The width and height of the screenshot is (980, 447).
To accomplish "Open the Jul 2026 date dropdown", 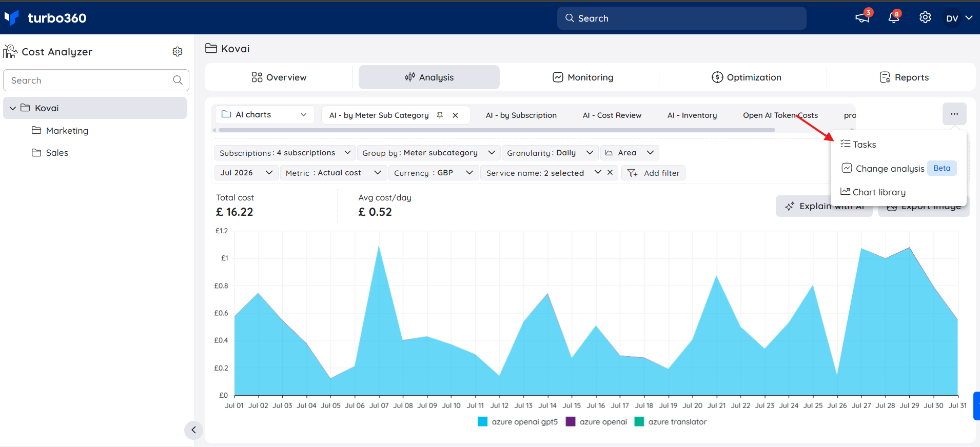I will pyautogui.click(x=247, y=173).
